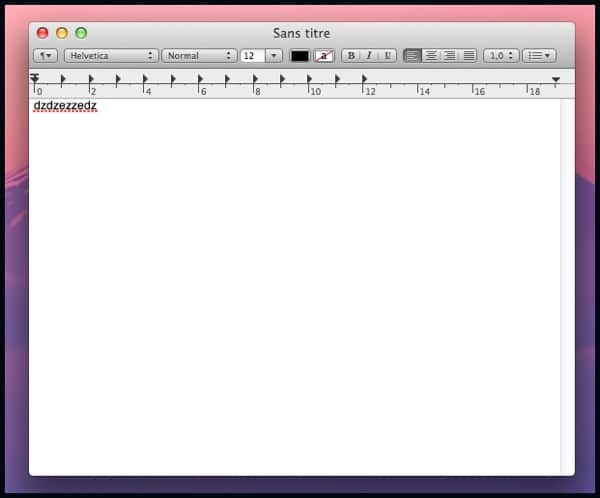Click the Sans titre window title
This screenshot has width=600, height=498.
point(302,33)
